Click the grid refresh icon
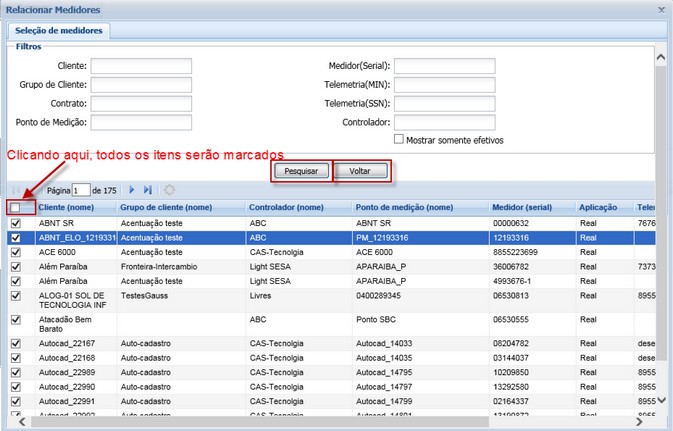Screen dimensions: 673x431 pyautogui.click(x=169, y=190)
